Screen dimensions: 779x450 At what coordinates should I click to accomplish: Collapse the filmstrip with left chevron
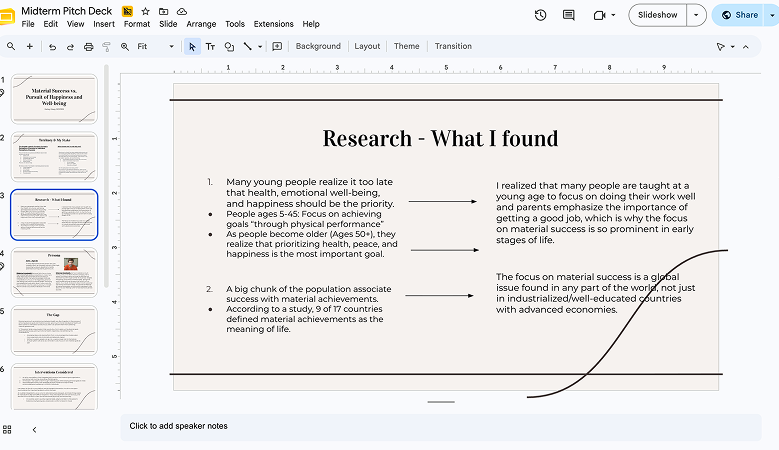coord(34,430)
